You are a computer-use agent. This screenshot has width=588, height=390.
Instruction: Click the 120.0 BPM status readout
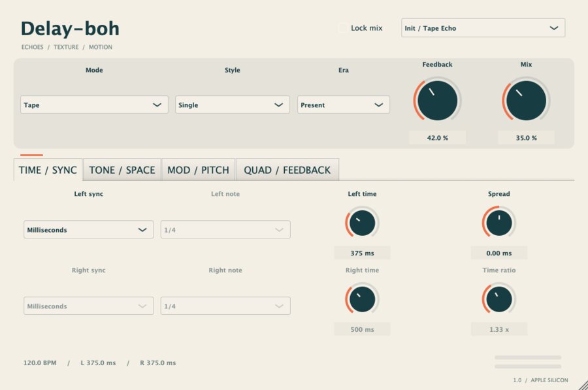click(40, 363)
